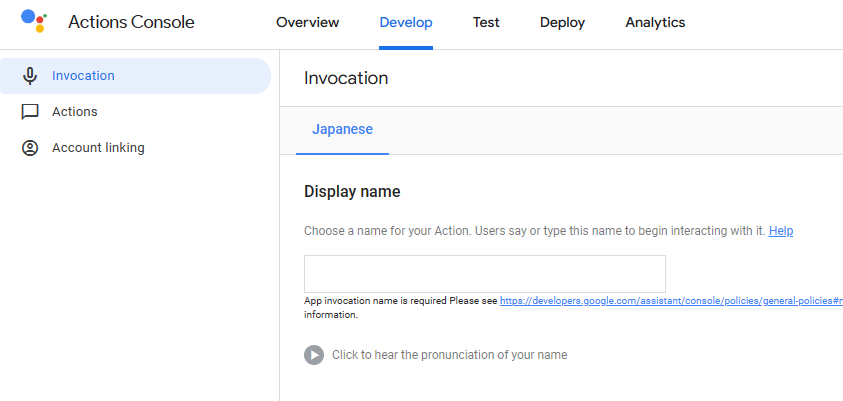Select the Japanese language tab
Image resolution: width=843 pixels, height=401 pixels.
[342, 130]
